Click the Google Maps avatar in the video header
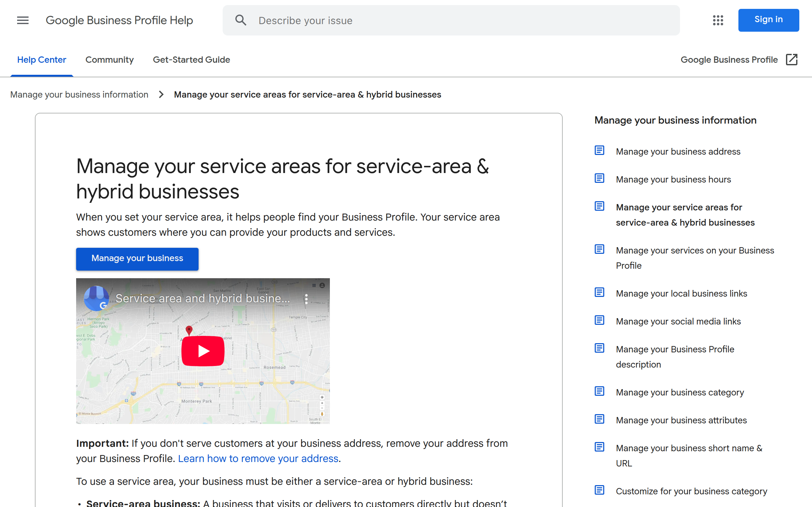Viewport: 812px width, 507px height. (97, 298)
